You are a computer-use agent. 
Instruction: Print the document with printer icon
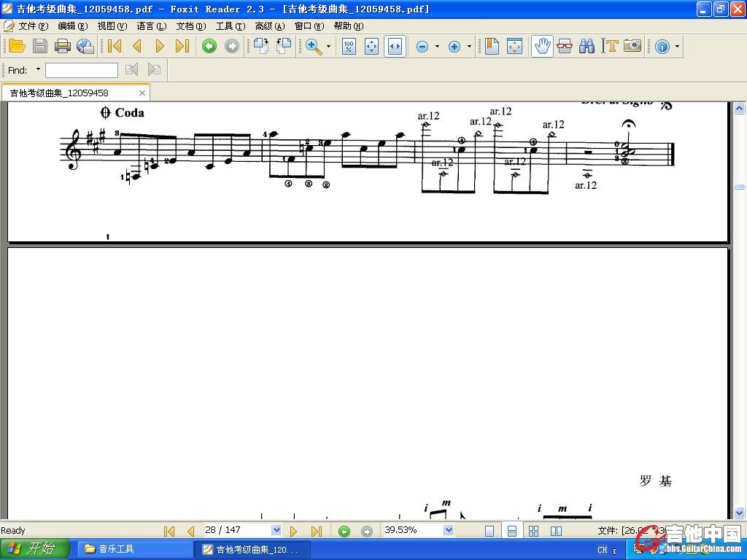click(x=63, y=46)
